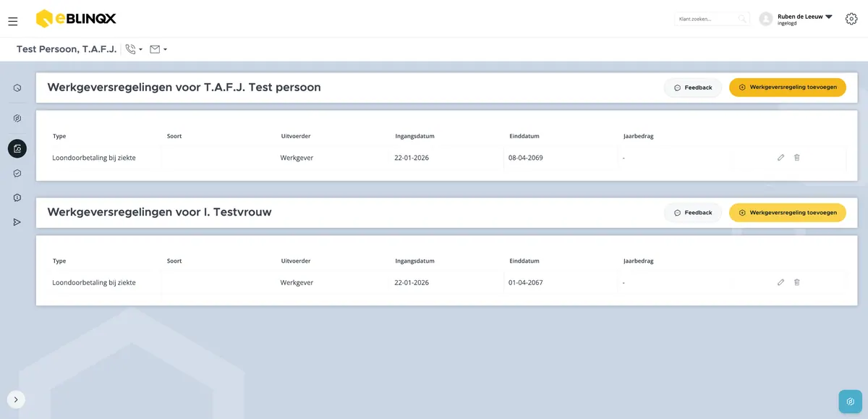This screenshot has height=419, width=868.
Task: Open the info badge sidebar item
Action: [17, 198]
